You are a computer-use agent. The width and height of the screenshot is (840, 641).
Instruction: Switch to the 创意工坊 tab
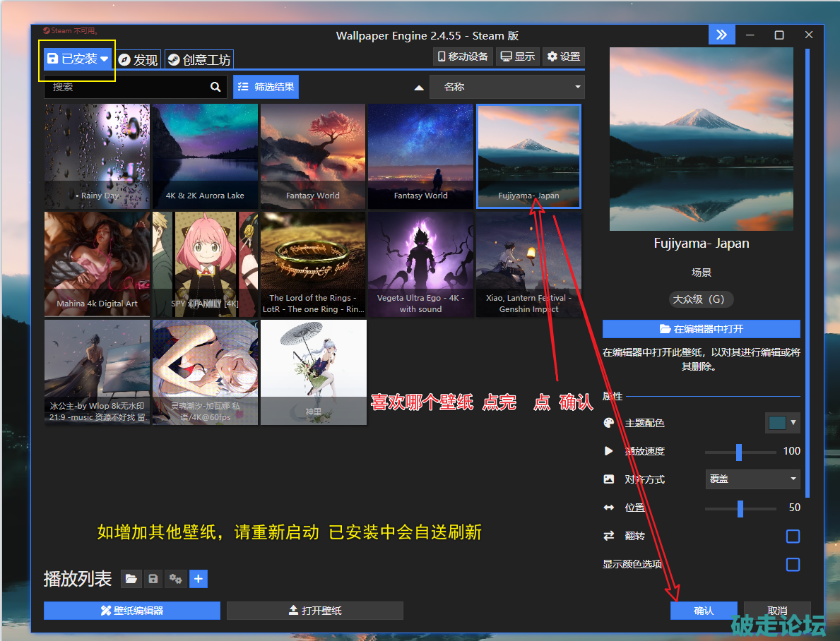coord(199,60)
